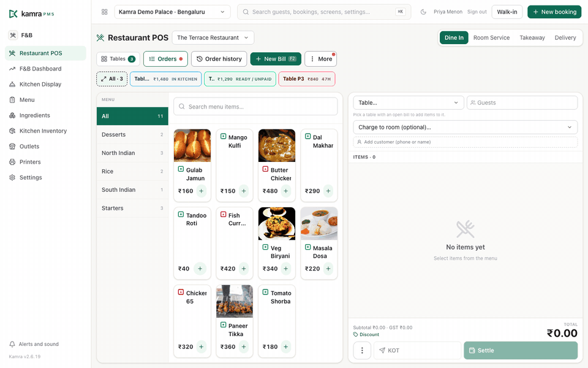This screenshot has height=368, width=588.
Task: Add Tomato Shorba with plus icon
Action: pyautogui.click(x=286, y=347)
